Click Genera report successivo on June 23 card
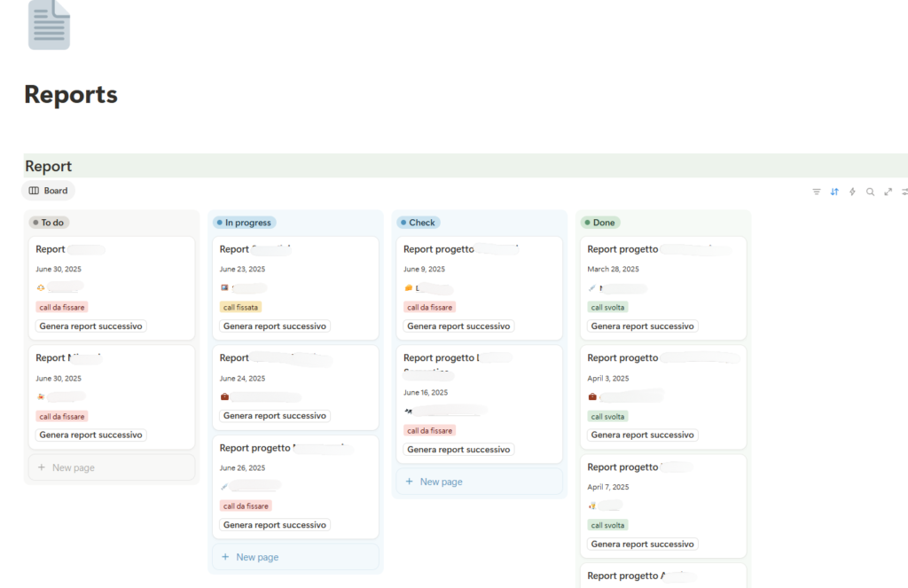 tap(275, 326)
